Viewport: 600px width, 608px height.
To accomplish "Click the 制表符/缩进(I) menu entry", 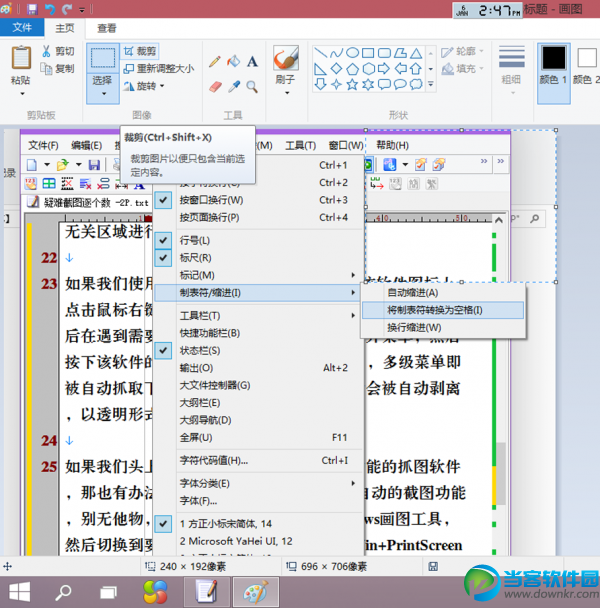I will tap(259, 293).
